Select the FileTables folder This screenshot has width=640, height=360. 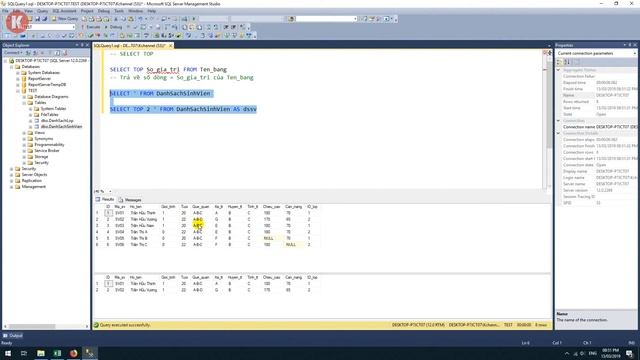[x=49, y=115]
